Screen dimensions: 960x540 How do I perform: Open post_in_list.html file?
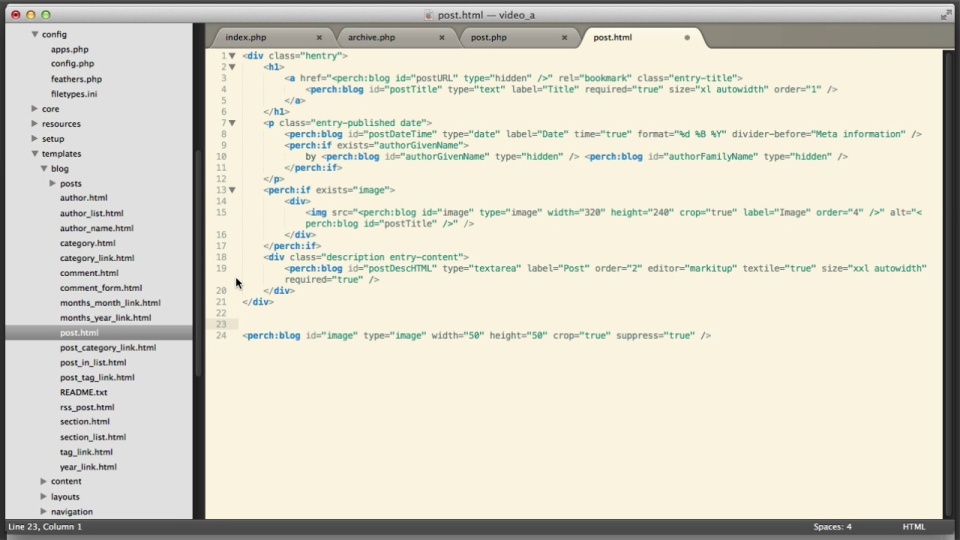[93, 362]
